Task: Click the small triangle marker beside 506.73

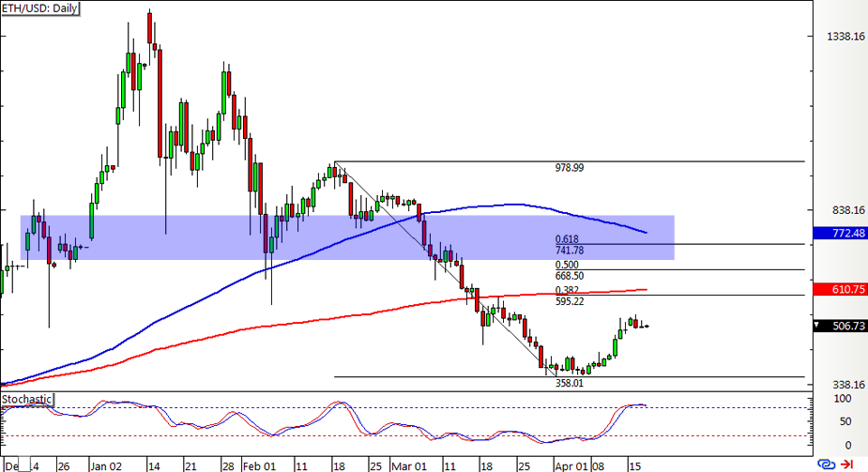Action: click(817, 326)
